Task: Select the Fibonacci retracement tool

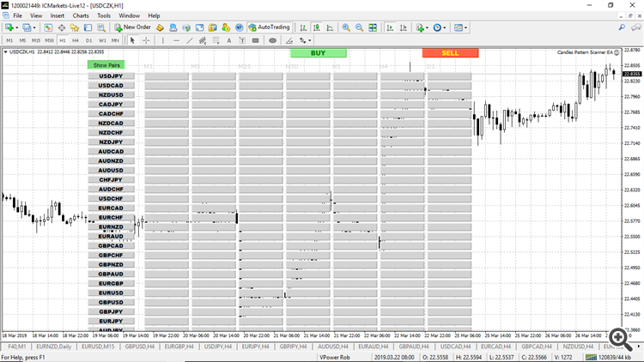Action: click(216, 40)
